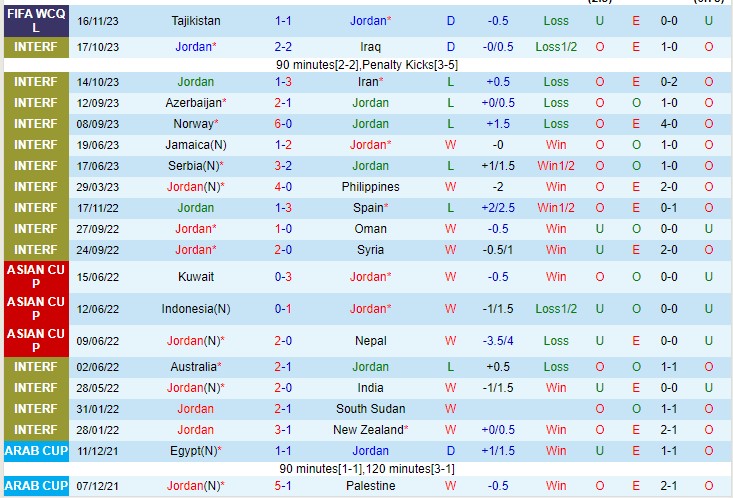
Task: Open the 3-2 score of Serbia vs Jordan
Action: (x=283, y=166)
